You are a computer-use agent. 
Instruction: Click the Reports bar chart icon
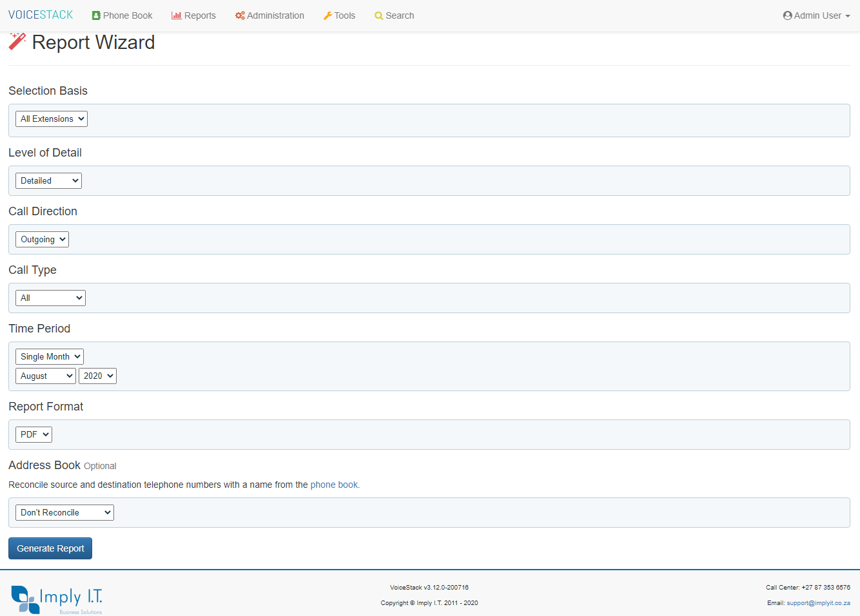(x=176, y=15)
